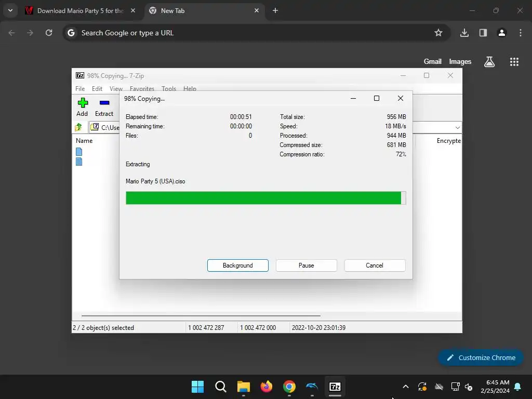Click the archive icon in the 7-Zip address bar
The image size is (532, 399).
point(95,127)
